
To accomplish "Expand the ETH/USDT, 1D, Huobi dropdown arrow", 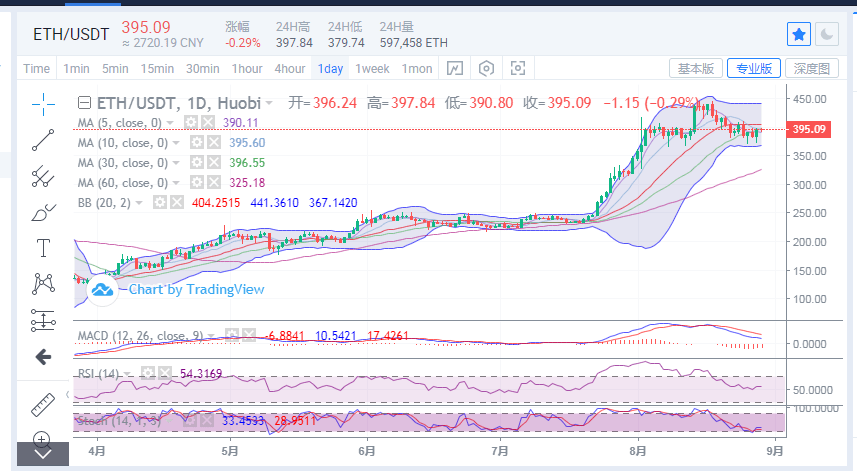I will click(269, 103).
